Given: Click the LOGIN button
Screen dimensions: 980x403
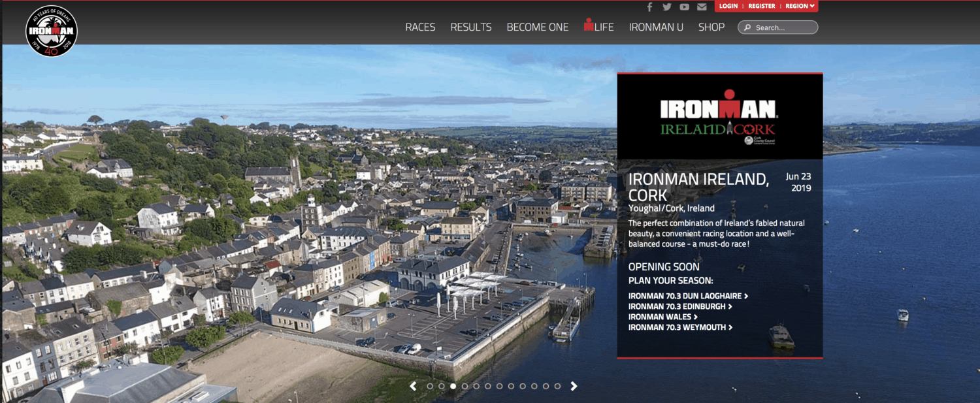Looking at the screenshot, I should coord(728,6).
